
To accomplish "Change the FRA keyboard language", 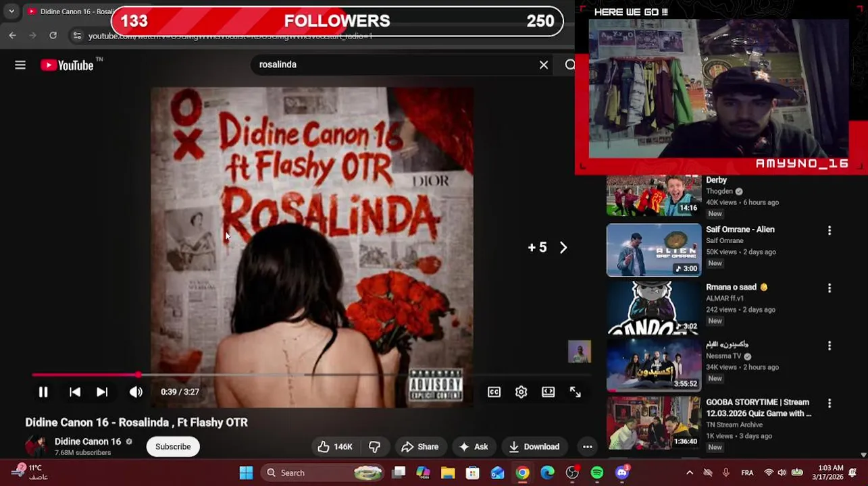I will tap(747, 473).
